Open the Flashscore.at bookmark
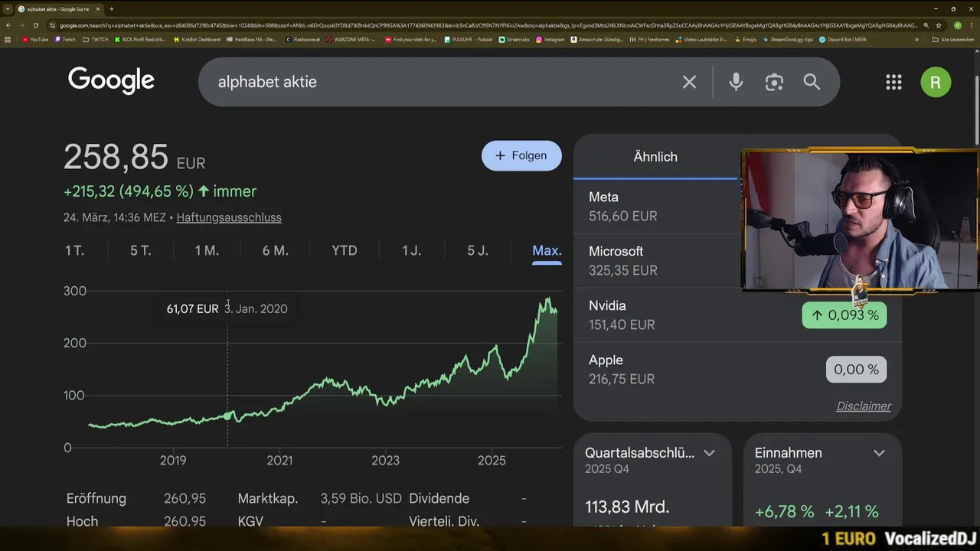 coord(303,39)
